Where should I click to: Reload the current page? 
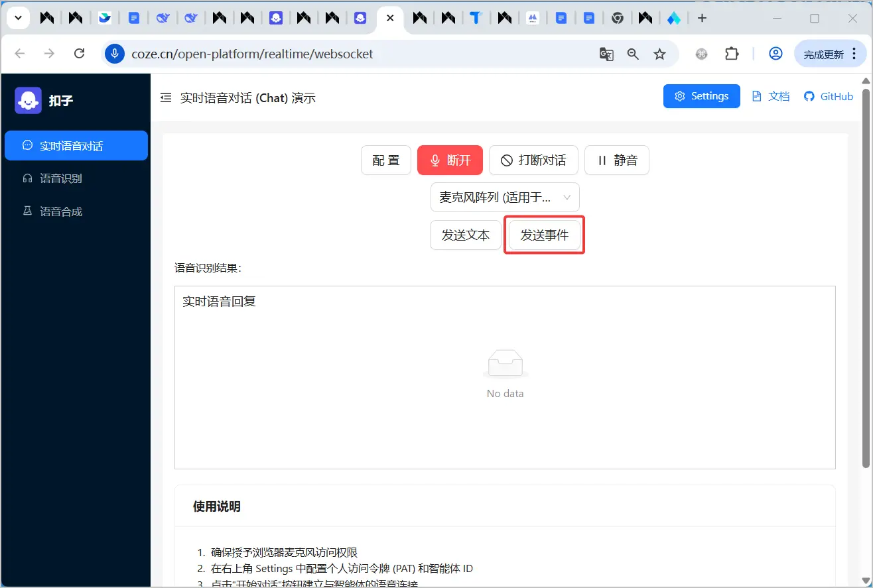(x=79, y=54)
